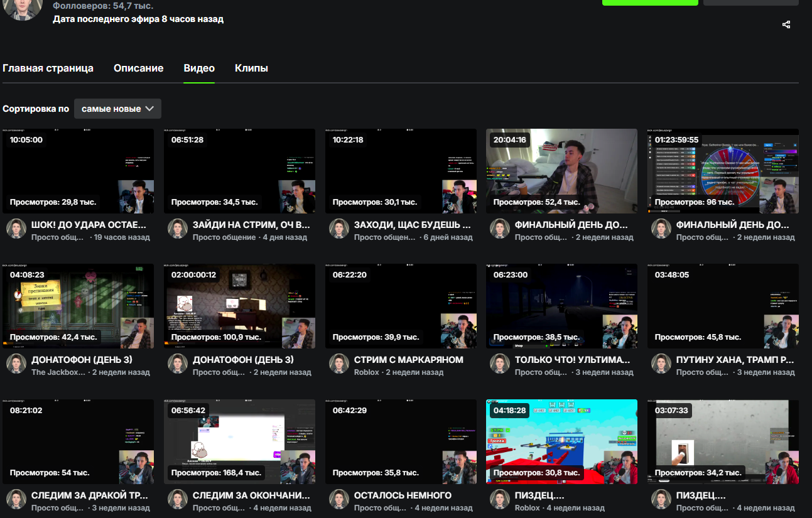The image size is (812, 518).
Task: Click 'Дата последнего эфира 8 часов назад'
Action: (138, 19)
